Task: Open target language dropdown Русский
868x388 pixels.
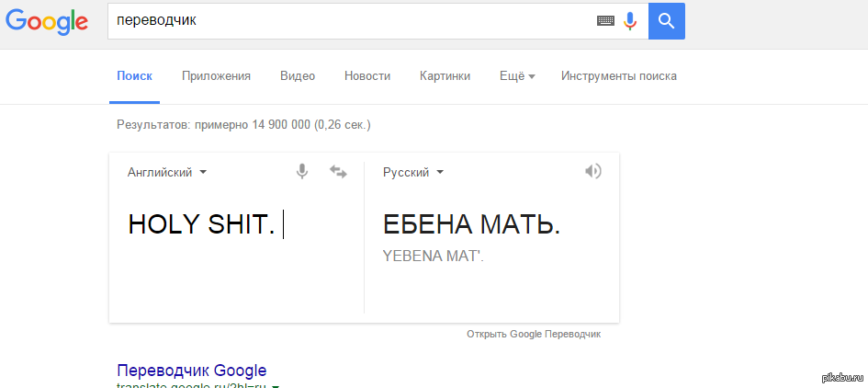Action: (x=413, y=172)
